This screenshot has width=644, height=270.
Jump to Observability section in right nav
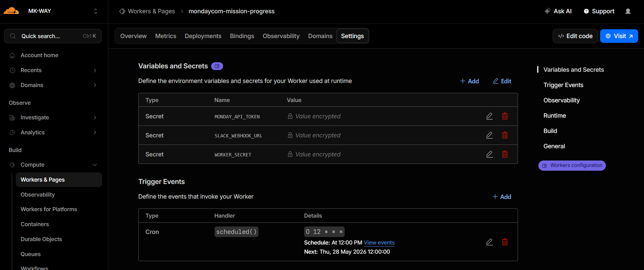pos(562,100)
